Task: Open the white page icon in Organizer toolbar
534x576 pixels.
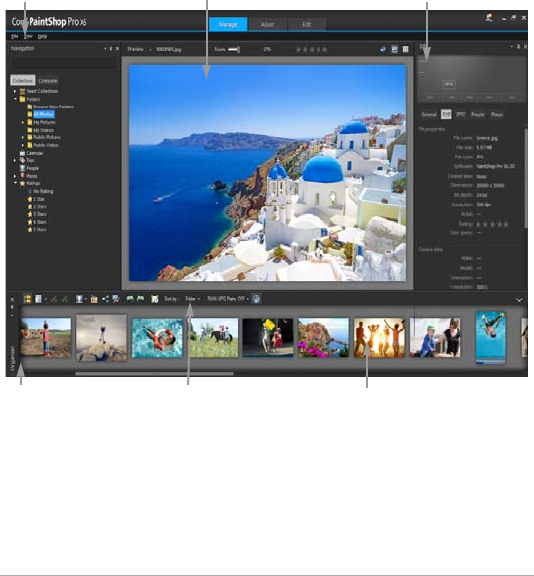Action: (x=38, y=299)
